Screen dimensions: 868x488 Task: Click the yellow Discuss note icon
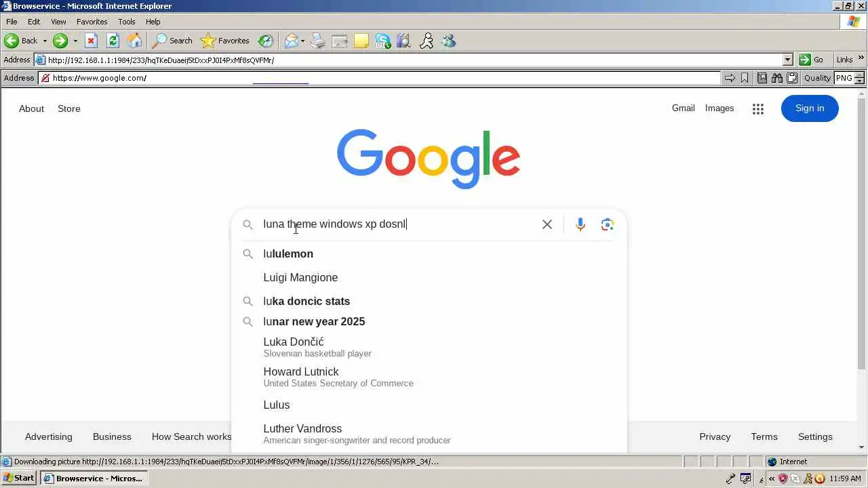[361, 41]
